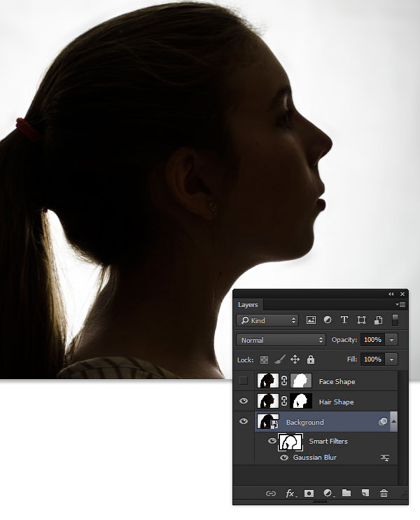Delete layer with trash icon

click(x=384, y=493)
